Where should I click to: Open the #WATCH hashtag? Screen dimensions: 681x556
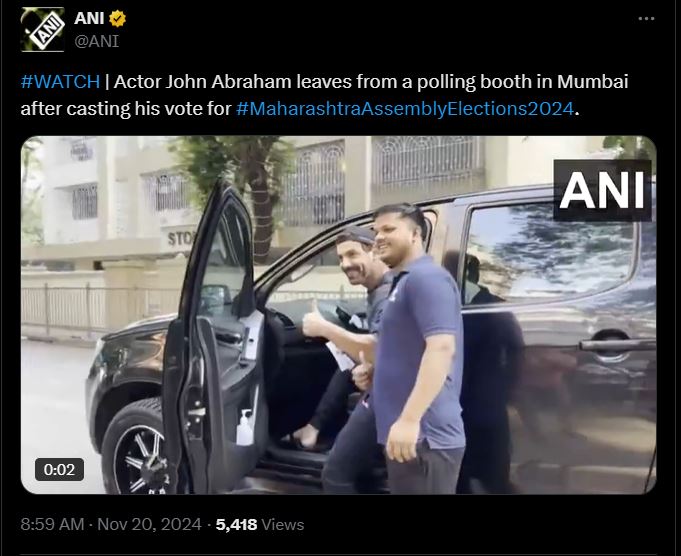[x=60, y=82]
